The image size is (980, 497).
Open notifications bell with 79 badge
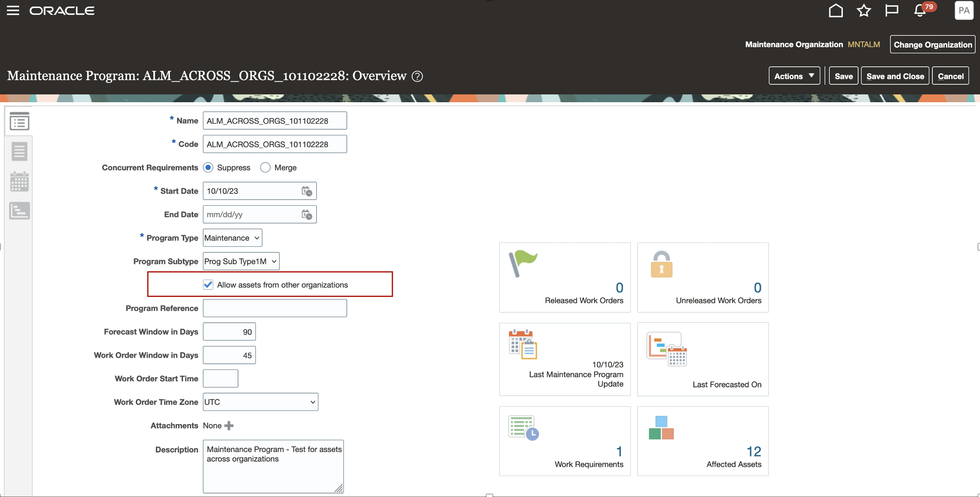coord(921,10)
